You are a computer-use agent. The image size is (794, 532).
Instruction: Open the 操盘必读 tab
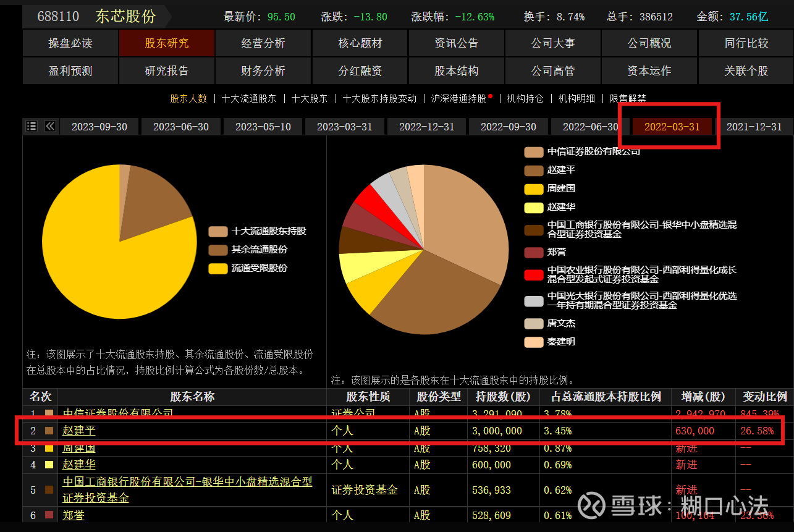pos(70,43)
